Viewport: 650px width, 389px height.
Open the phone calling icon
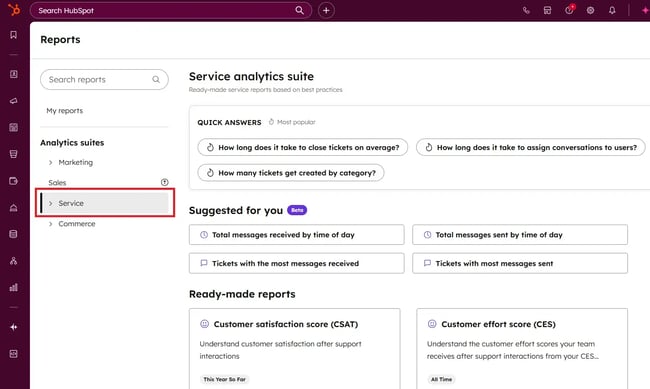pyautogui.click(x=526, y=10)
